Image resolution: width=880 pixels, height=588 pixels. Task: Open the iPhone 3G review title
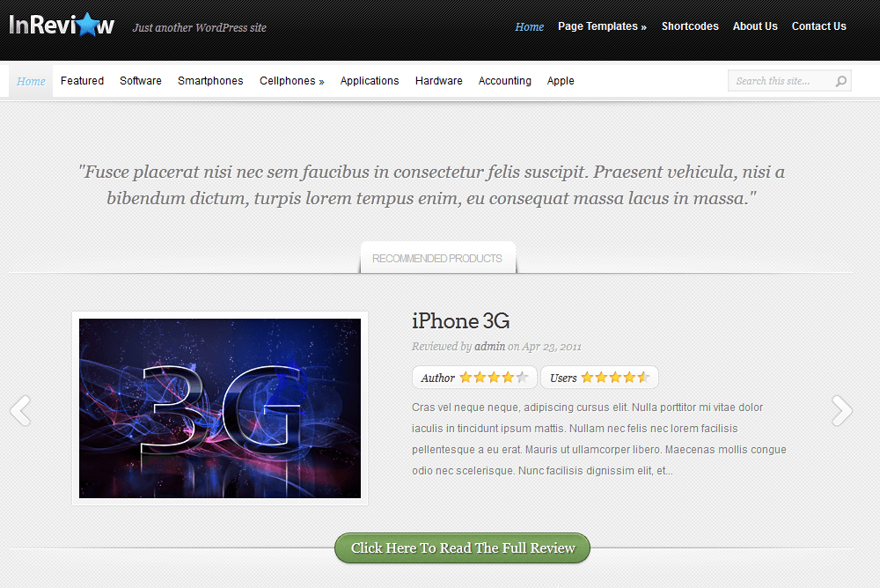point(461,320)
